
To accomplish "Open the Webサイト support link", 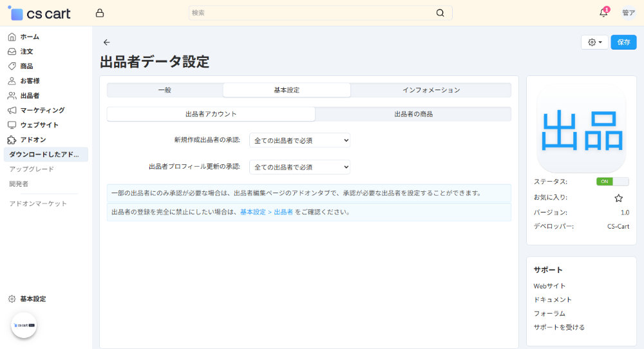I will pos(549,286).
